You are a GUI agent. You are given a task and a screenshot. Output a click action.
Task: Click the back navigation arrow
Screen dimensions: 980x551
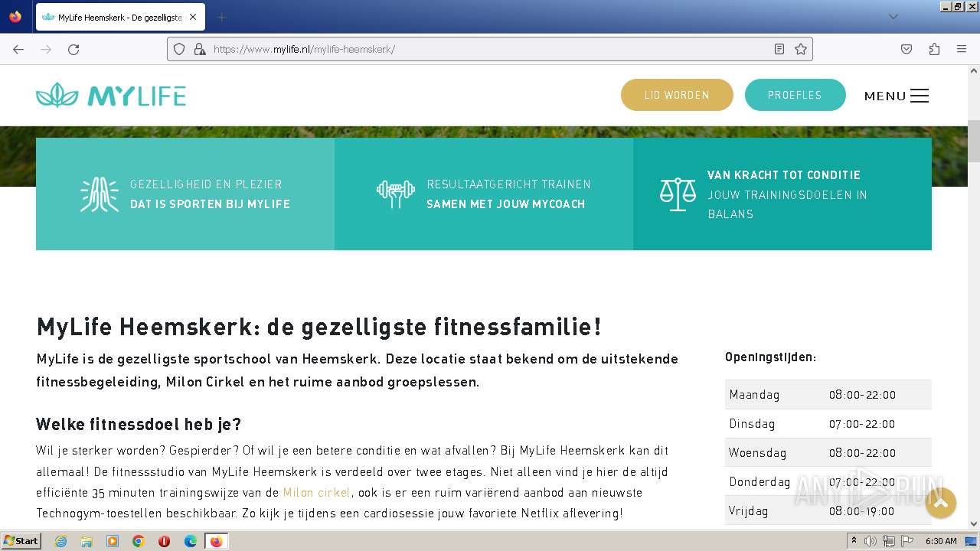tap(18, 49)
